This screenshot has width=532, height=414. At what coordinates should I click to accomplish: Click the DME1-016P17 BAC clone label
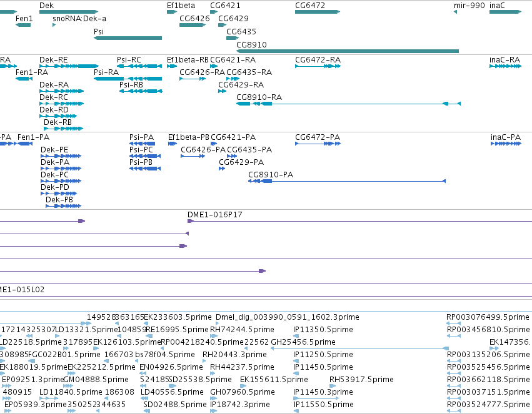tap(215, 215)
